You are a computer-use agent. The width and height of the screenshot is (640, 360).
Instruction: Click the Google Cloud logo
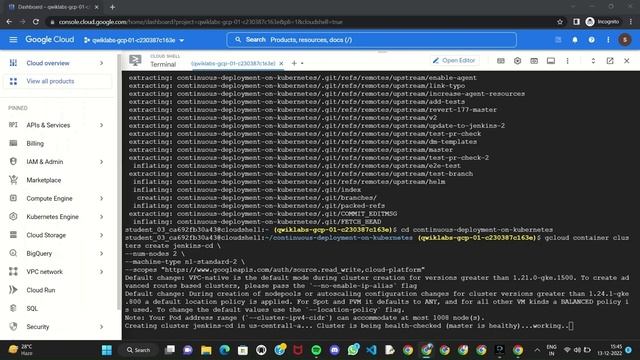pyautogui.click(x=50, y=40)
